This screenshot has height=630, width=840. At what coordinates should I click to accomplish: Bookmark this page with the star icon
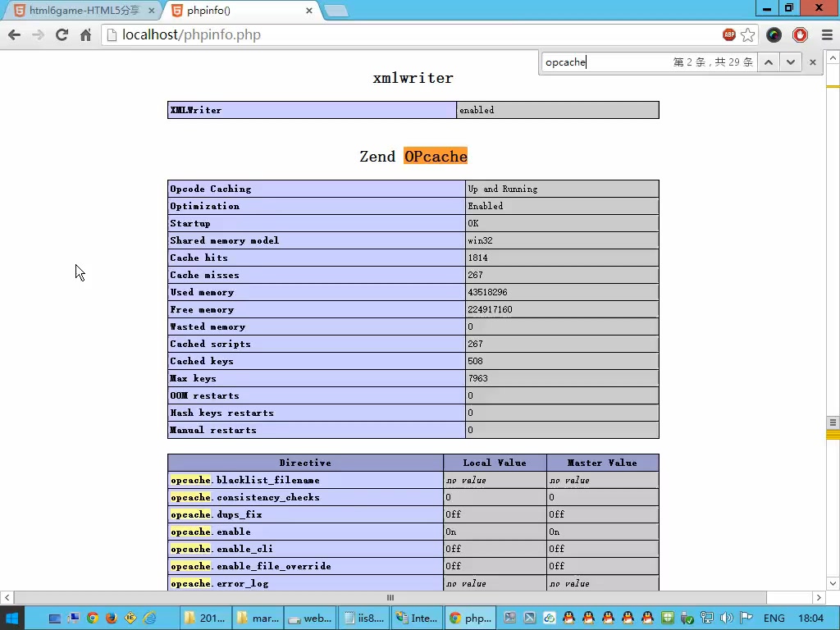point(748,34)
